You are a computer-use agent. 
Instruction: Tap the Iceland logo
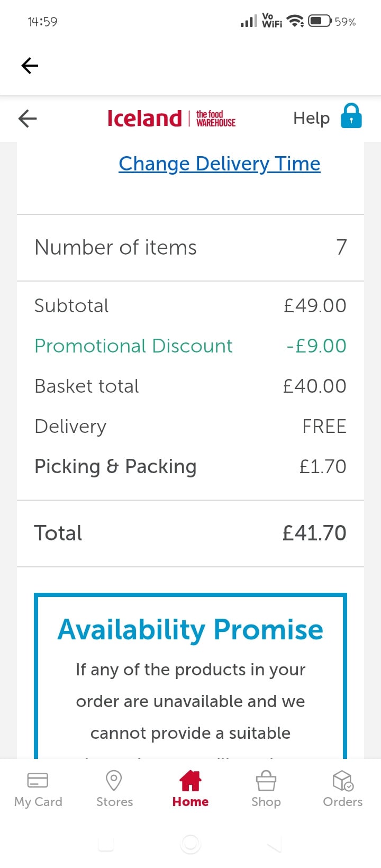pos(144,118)
